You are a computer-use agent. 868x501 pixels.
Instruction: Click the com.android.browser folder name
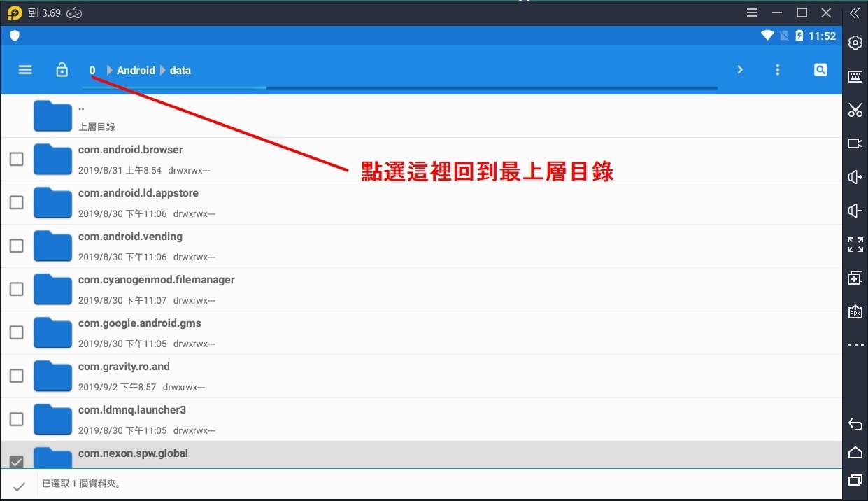click(x=131, y=150)
